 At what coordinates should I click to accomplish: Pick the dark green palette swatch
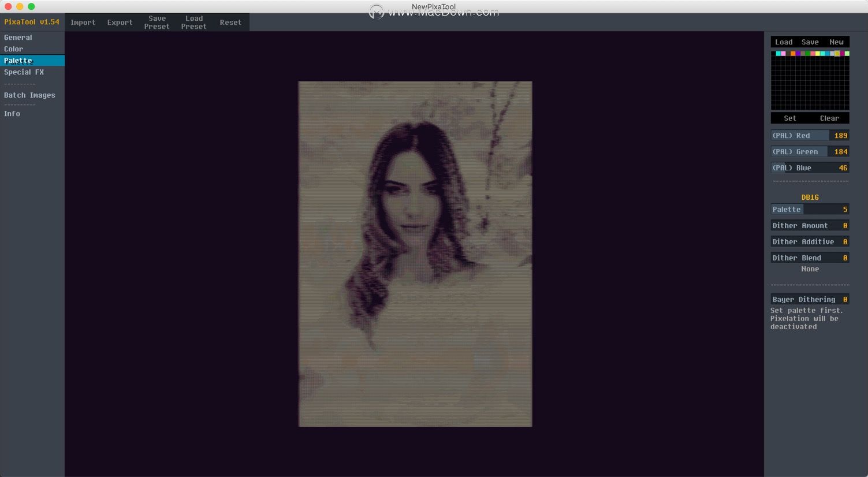point(807,54)
